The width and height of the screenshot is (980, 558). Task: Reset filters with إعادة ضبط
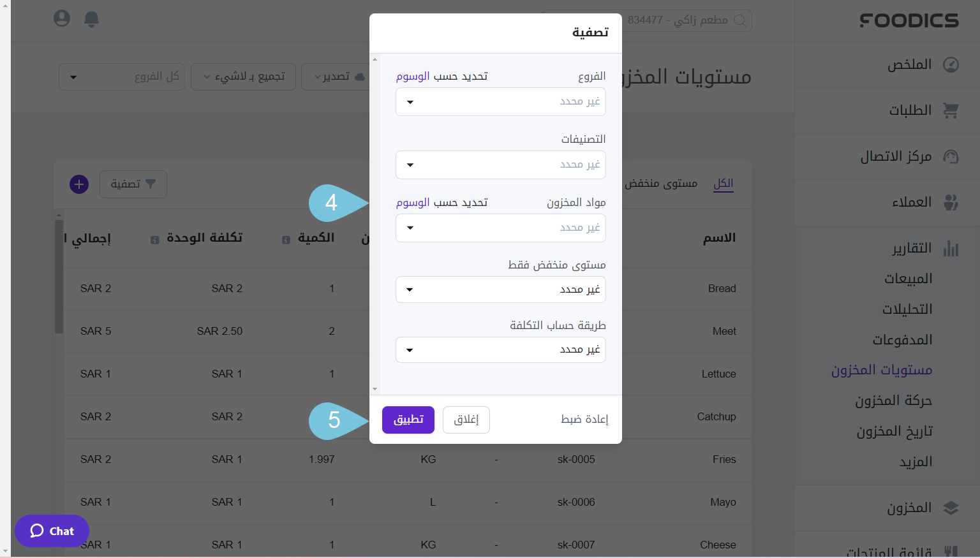(584, 420)
